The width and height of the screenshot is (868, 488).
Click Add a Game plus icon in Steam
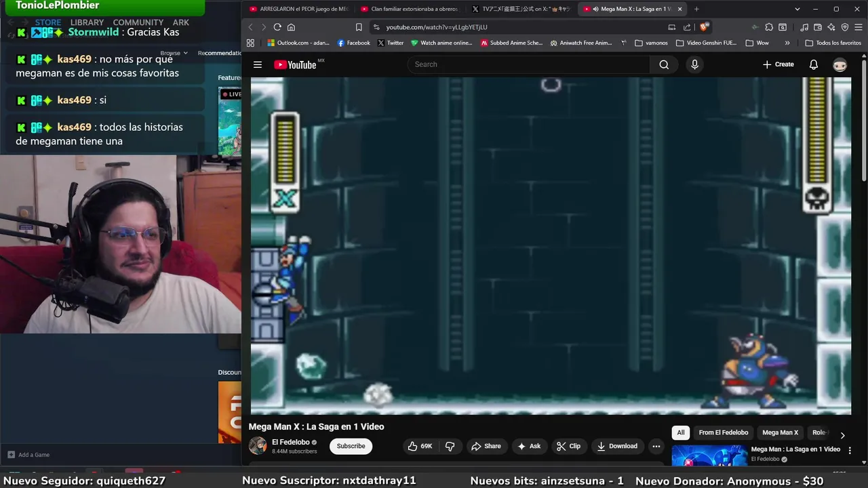pos(11,455)
